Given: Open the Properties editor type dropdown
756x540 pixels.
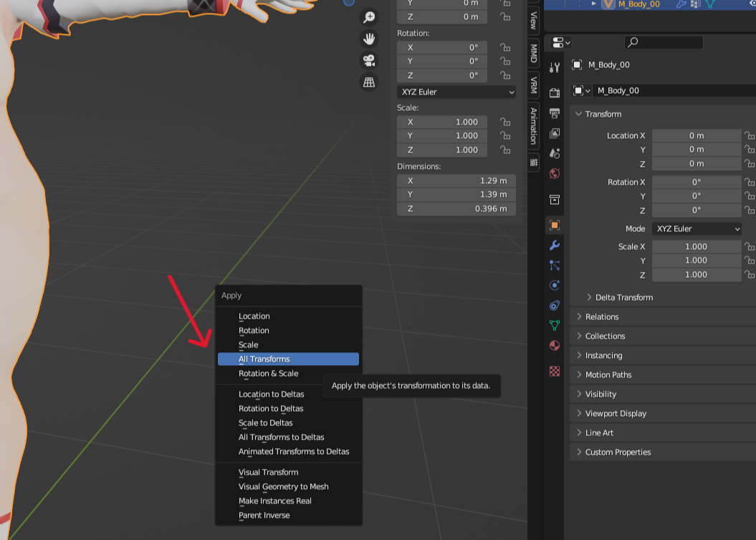Looking at the screenshot, I should coord(561,43).
